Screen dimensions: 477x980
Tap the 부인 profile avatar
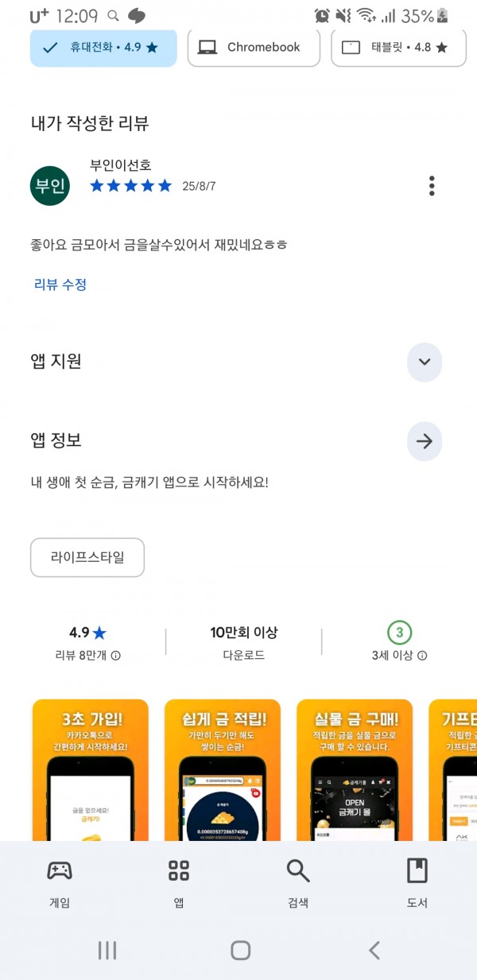pyautogui.click(x=49, y=186)
